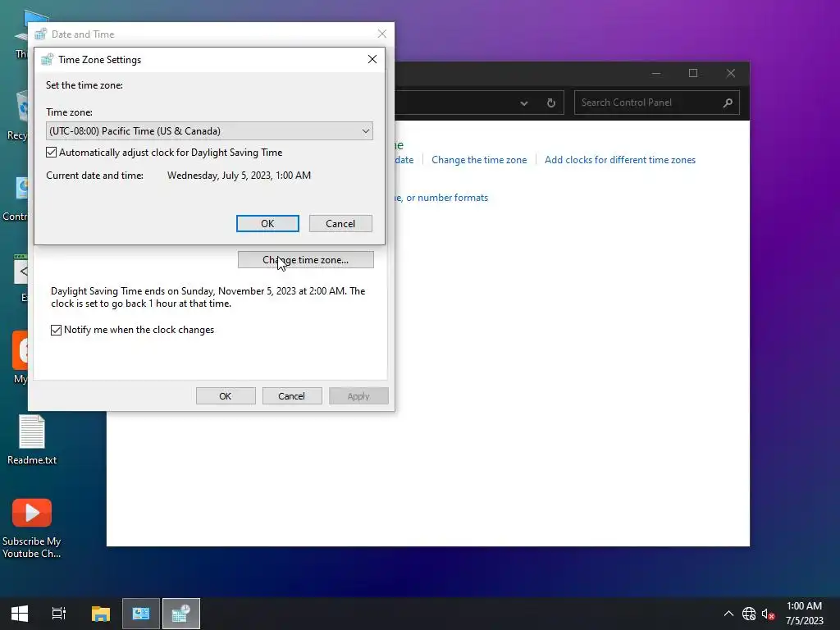Click OK in the Date and Time dialog
The image size is (840, 630).
point(226,396)
